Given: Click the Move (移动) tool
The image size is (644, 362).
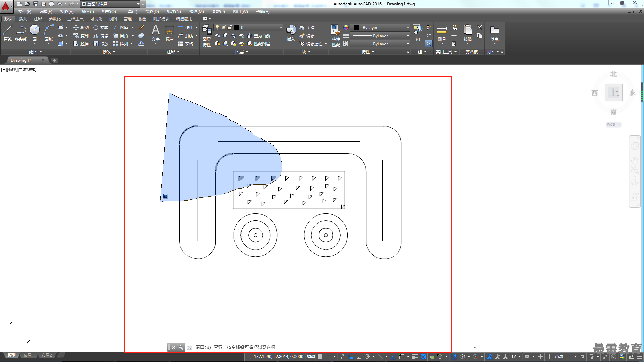Looking at the screenshot, I should tap(81, 27).
